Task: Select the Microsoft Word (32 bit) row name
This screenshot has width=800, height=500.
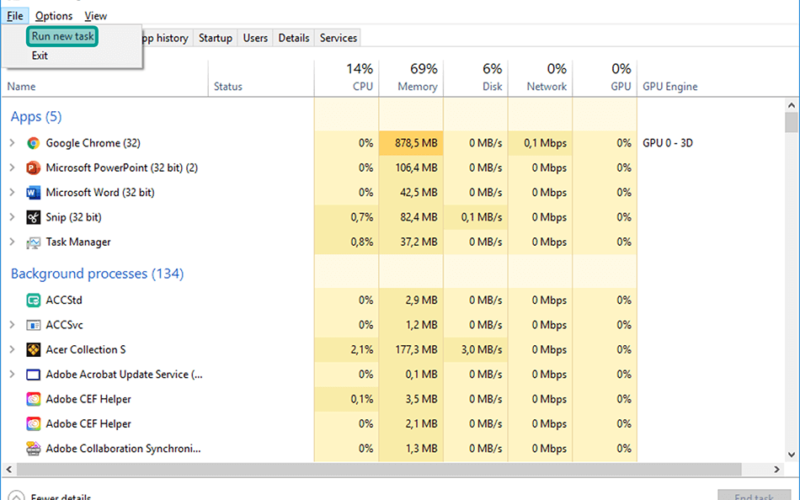Action: coord(100,192)
